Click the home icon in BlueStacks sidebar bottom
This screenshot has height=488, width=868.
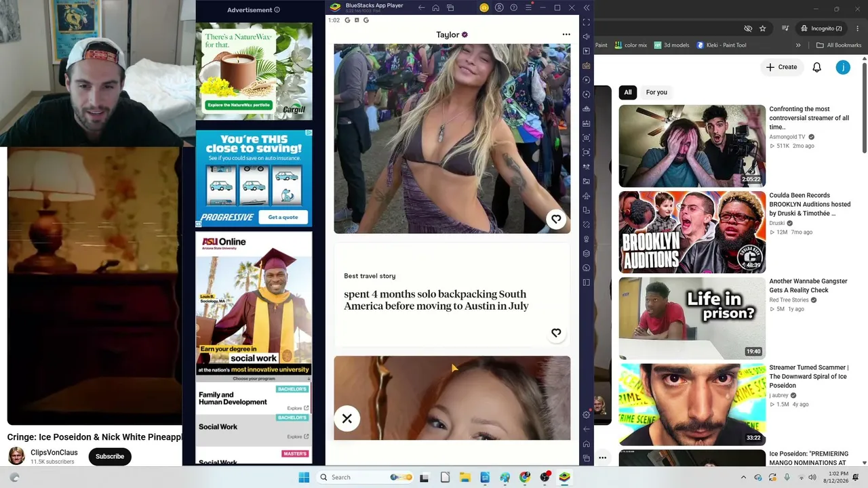point(587,444)
